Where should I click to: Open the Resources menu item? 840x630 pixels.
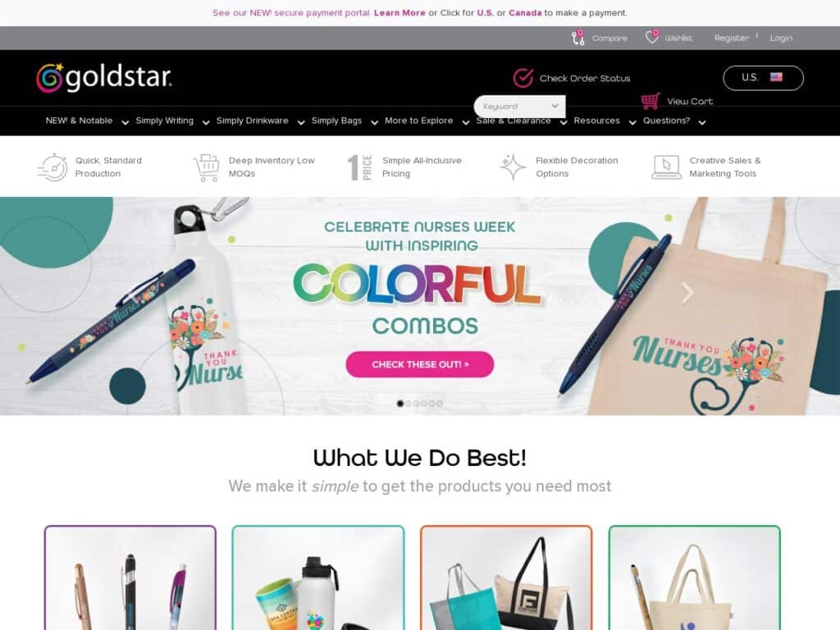[596, 121]
